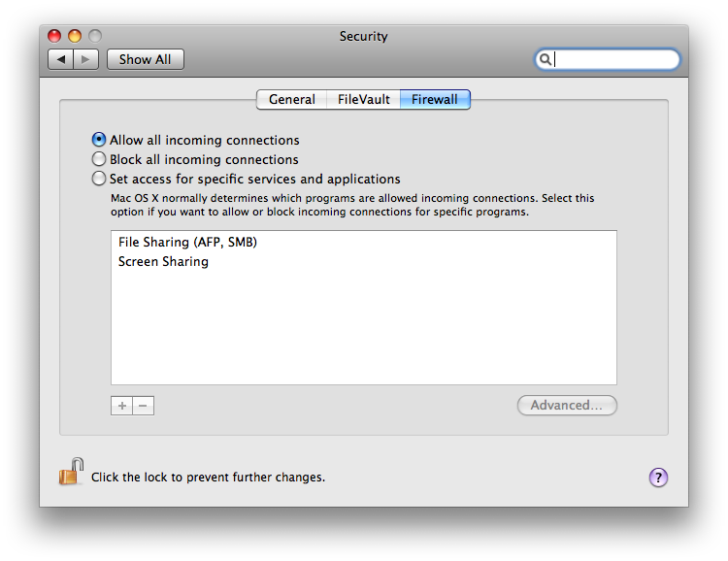The height and width of the screenshot is (561, 728).
Task: Open the help question mark button
Action: (658, 477)
